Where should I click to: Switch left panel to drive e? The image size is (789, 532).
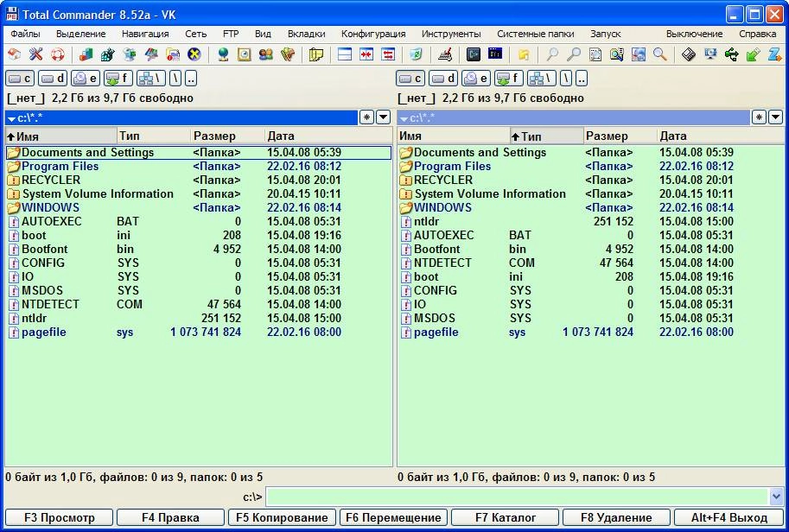(86, 79)
